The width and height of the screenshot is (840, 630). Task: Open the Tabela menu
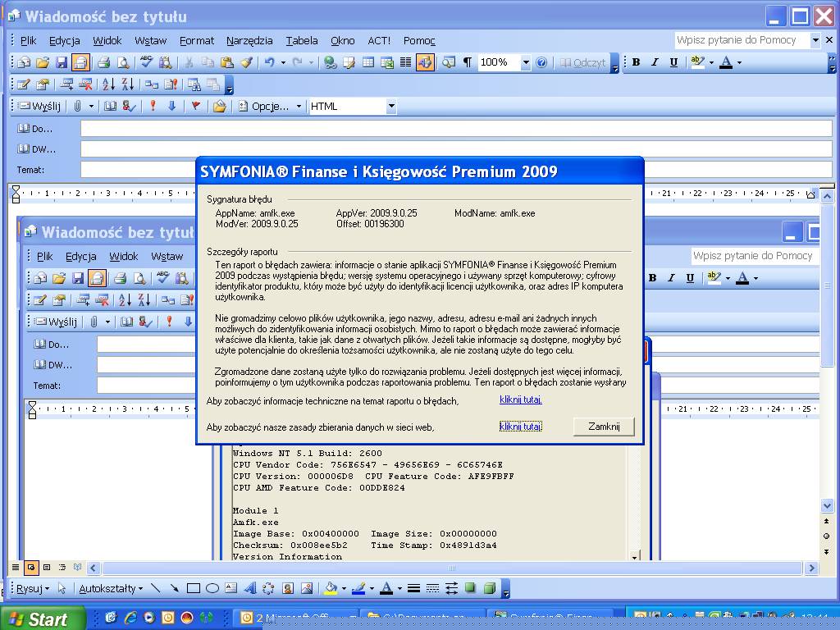pos(302,41)
